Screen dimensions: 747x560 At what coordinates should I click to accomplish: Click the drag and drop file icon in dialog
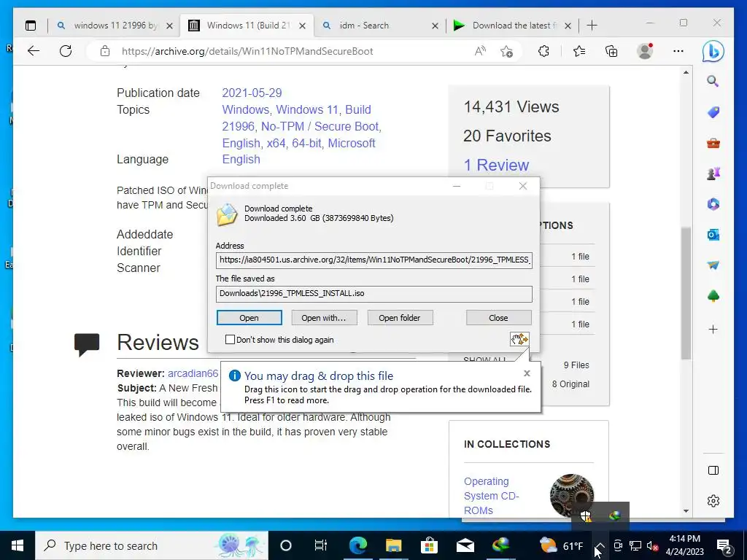tap(519, 339)
